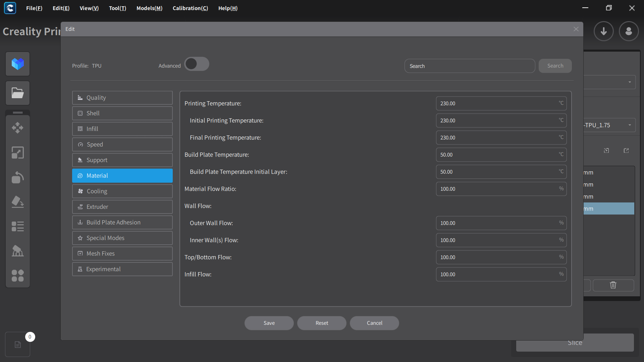Viewport: 644px width, 362px height.
Task: Select the Infill category
Action: (122, 129)
